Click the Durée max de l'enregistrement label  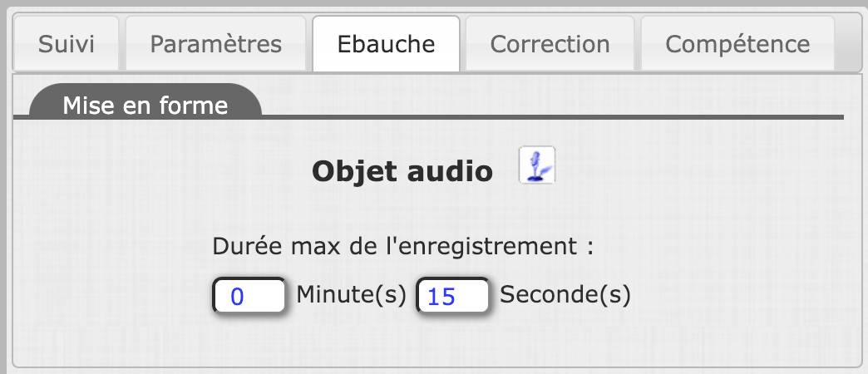pos(403,247)
